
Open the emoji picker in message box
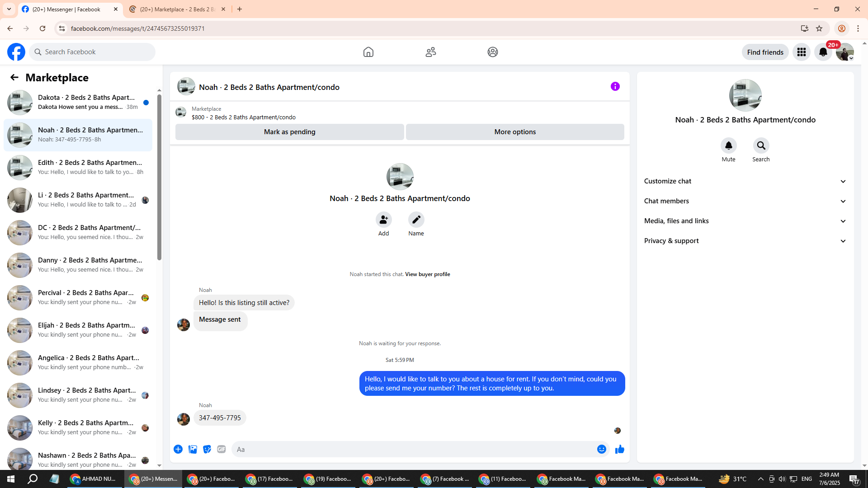(x=601, y=449)
